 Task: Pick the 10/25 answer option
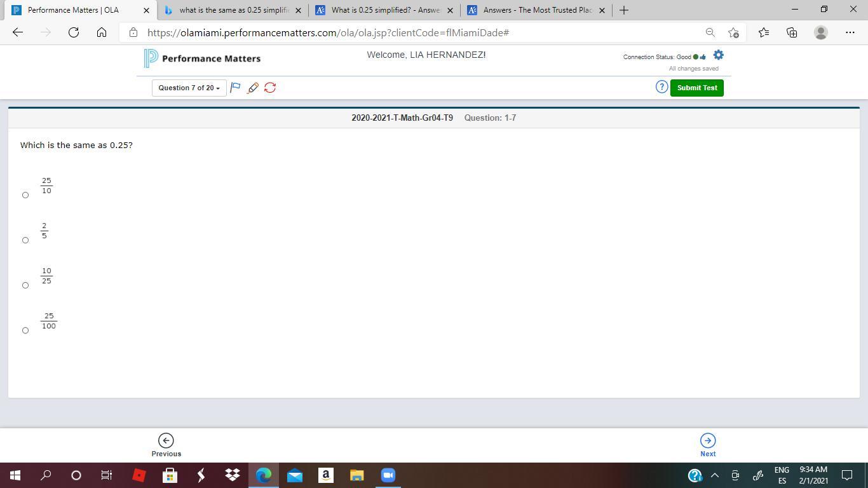25,285
